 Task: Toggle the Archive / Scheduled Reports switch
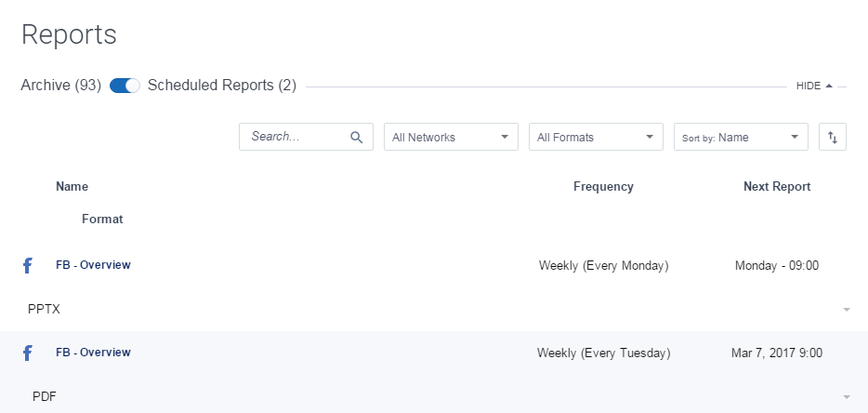(125, 86)
